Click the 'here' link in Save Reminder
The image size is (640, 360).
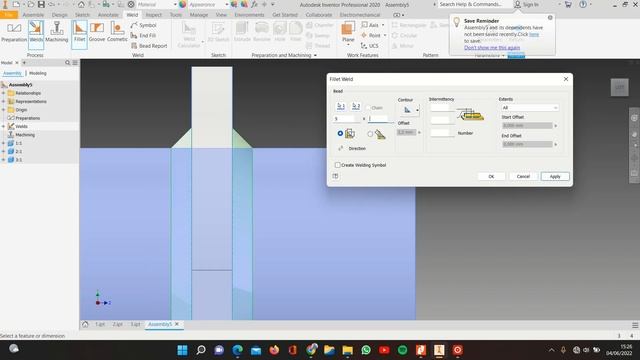point(534,34)
